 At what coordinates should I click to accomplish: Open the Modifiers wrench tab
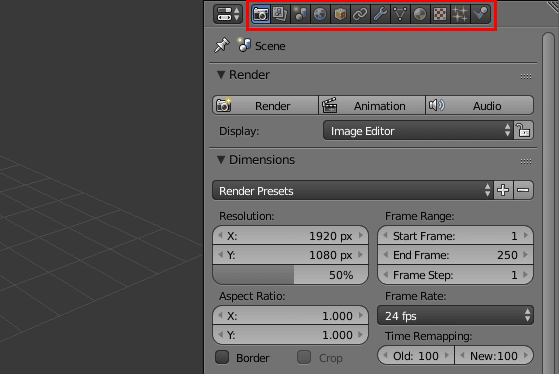(x=380, y=14)
